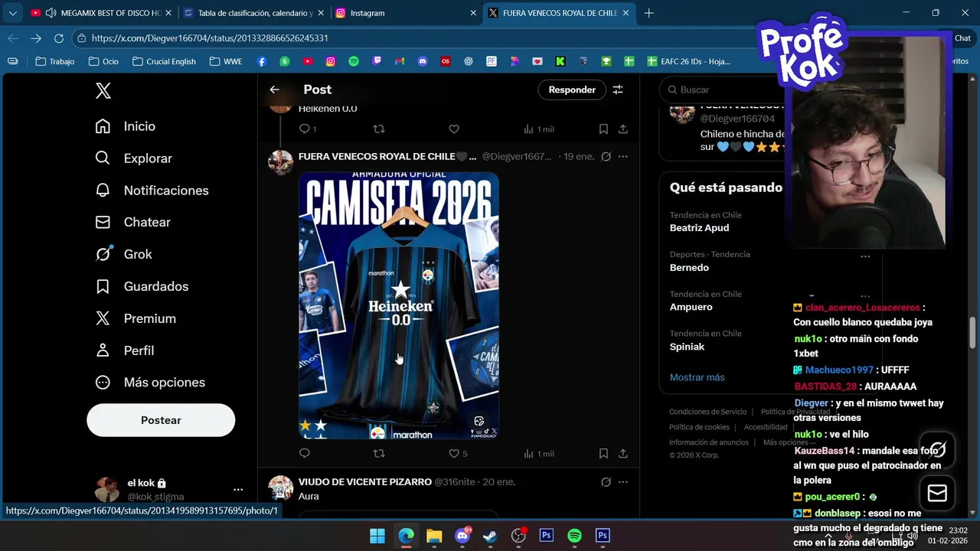The width and height of the screenshot is (980, 551).
Task: Reply to the Heikenen 0.0 post
Action: (x=307, y=129)
